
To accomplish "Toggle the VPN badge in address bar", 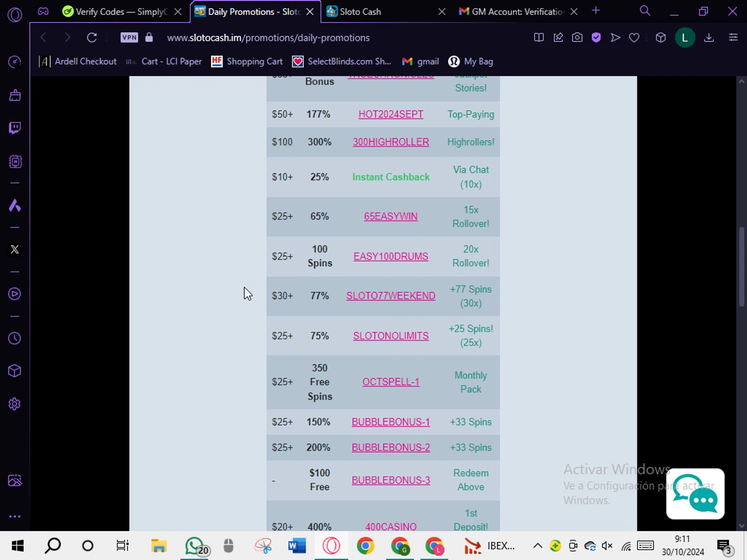I will (129, 37).
